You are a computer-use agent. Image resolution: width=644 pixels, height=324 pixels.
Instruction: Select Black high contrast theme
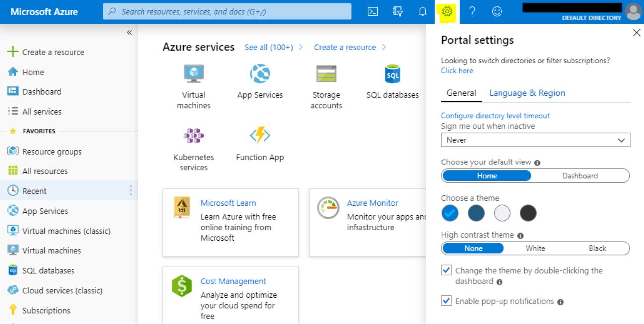click(x=597, y=248)
